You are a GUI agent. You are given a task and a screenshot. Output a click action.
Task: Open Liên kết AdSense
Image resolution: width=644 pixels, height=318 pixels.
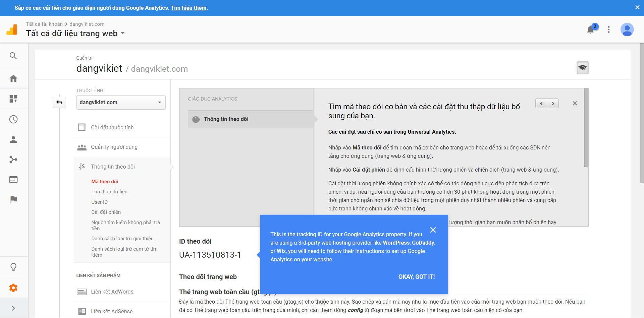point(112,311)
